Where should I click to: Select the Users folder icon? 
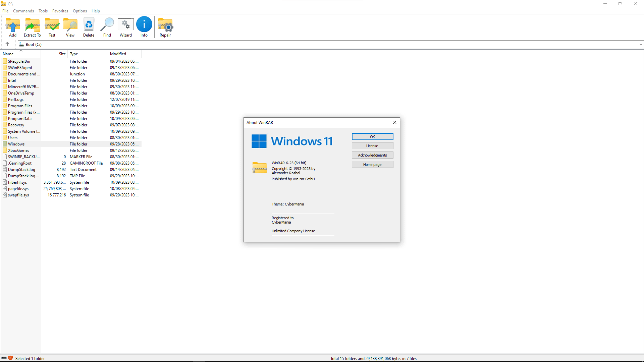5,137
